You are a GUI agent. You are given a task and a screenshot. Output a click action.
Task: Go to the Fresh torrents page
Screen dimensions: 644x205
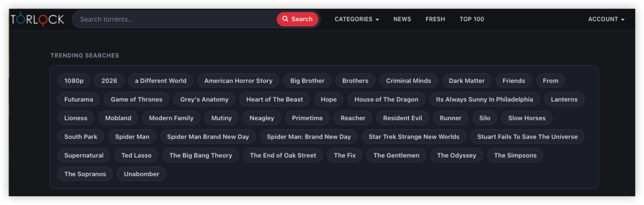click(x=435, y=19)
